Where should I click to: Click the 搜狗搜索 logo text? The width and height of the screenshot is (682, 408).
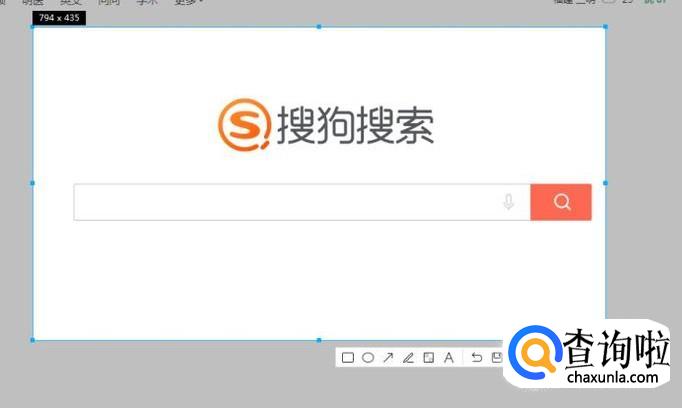(x=355, y=125)
